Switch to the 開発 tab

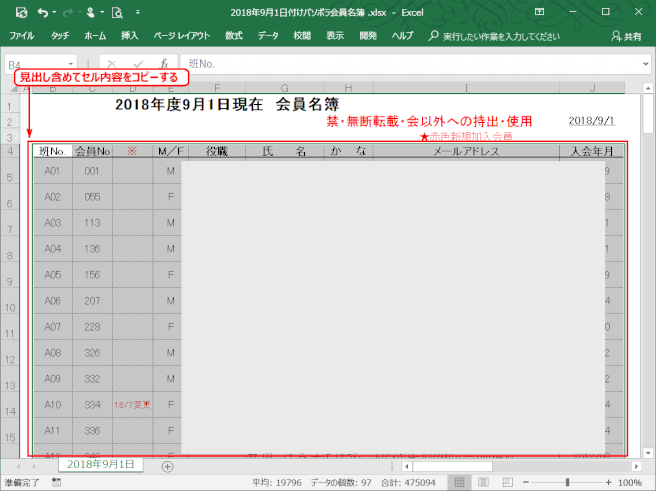[x=368, y=36]
